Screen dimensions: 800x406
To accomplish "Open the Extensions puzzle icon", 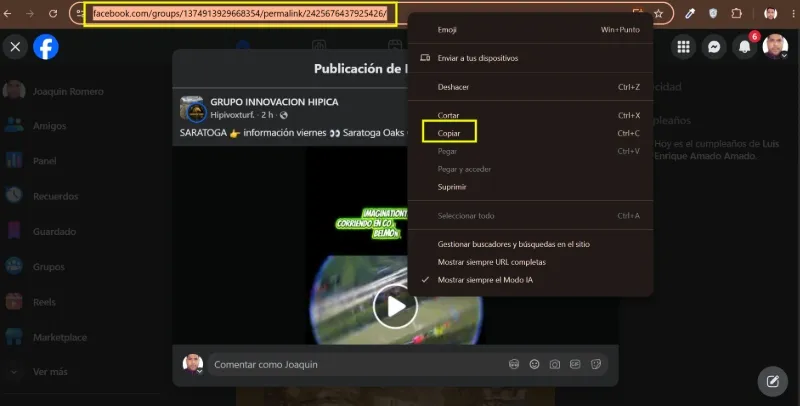I will coord(736,14).
